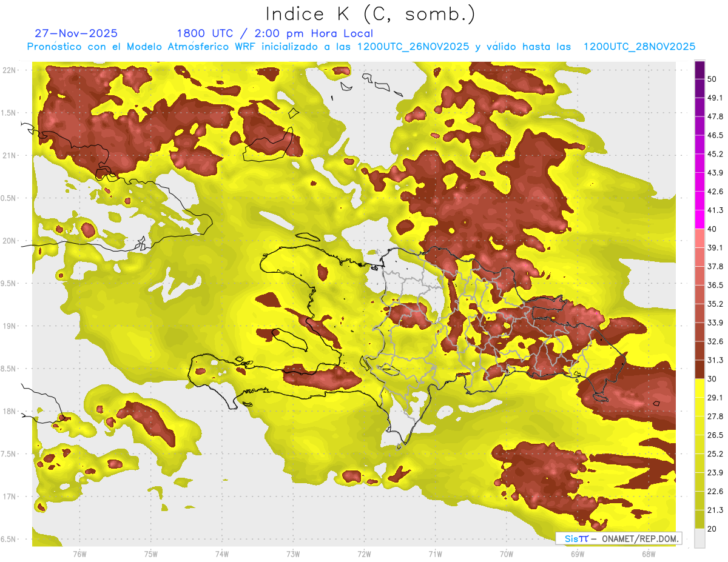Click the '33.9' color scale label
728x562 pixels.
coord(715,323)
